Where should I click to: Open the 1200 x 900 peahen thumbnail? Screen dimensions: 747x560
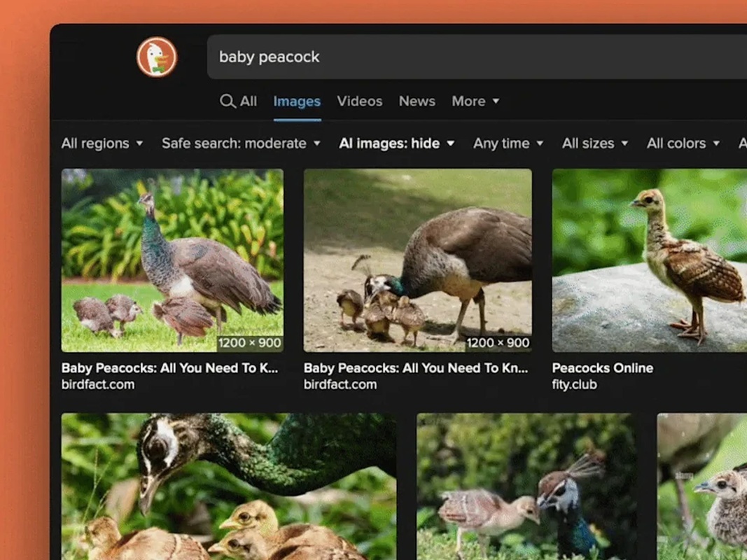172,259
